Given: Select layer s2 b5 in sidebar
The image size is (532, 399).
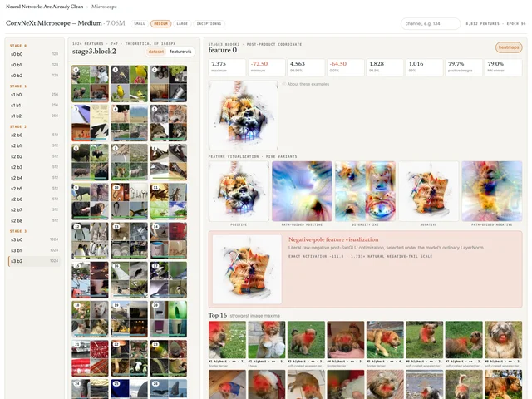Looking at the screenshot, I should tap(34, 189).
